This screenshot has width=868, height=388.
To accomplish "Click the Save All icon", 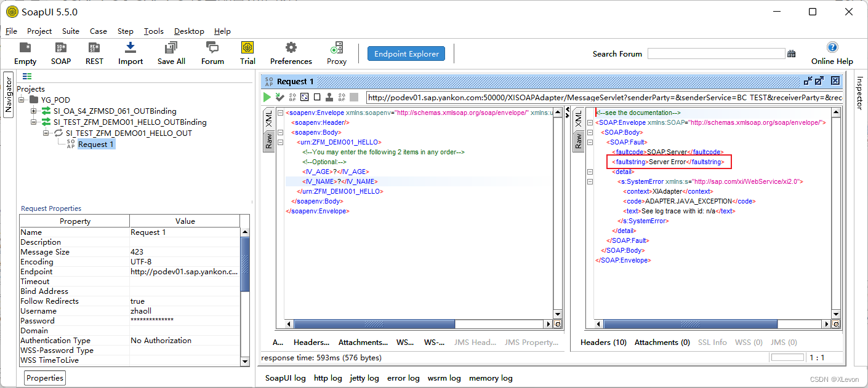I will [x=171, y=48].
